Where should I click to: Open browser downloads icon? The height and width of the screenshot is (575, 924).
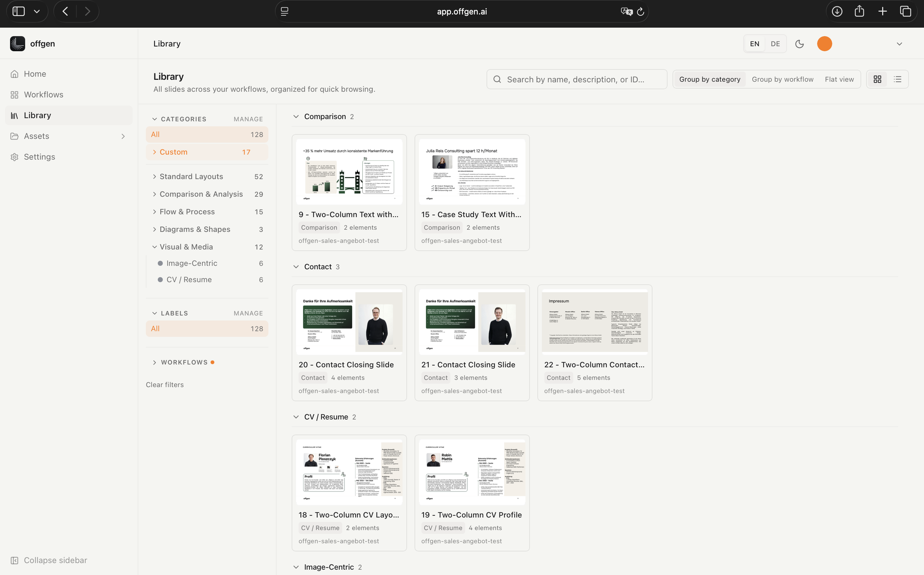click(x=837, y=11)
